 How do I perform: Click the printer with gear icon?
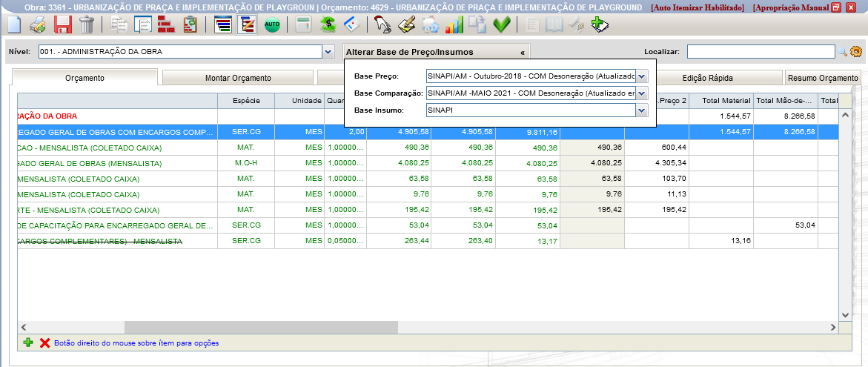(430, 25)
